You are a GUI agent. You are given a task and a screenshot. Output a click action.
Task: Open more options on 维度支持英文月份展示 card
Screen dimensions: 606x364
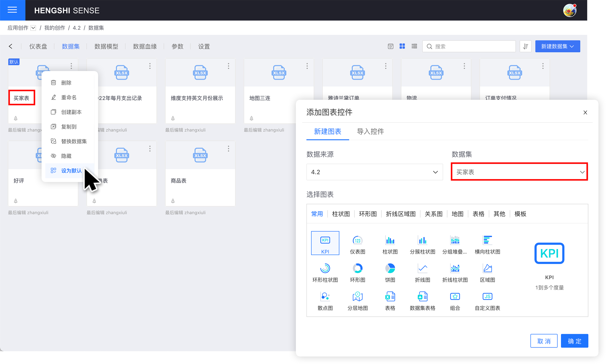(228, 66)
